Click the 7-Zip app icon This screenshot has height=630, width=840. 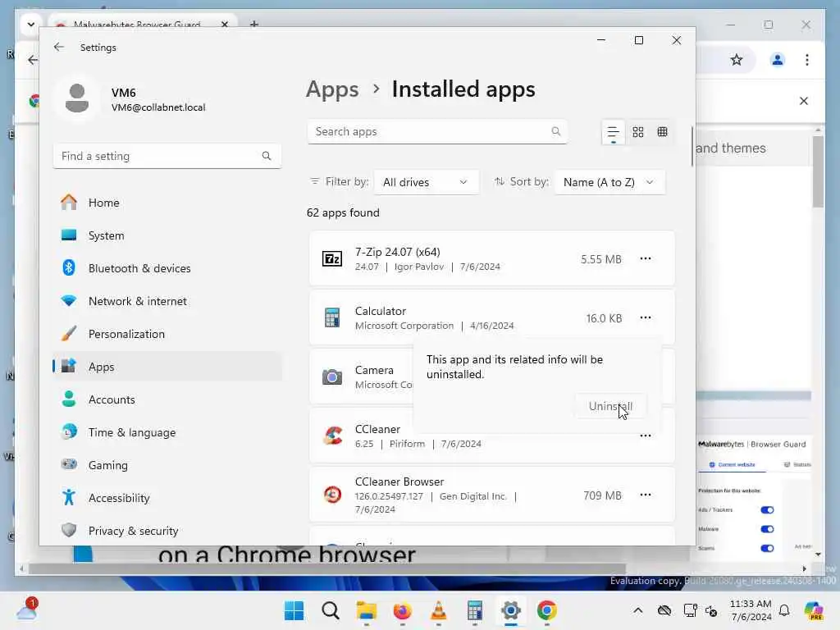(332, 258)
